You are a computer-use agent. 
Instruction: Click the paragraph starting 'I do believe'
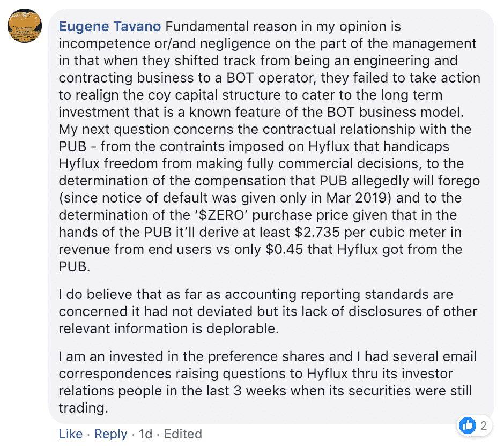[x=268, y=311]
